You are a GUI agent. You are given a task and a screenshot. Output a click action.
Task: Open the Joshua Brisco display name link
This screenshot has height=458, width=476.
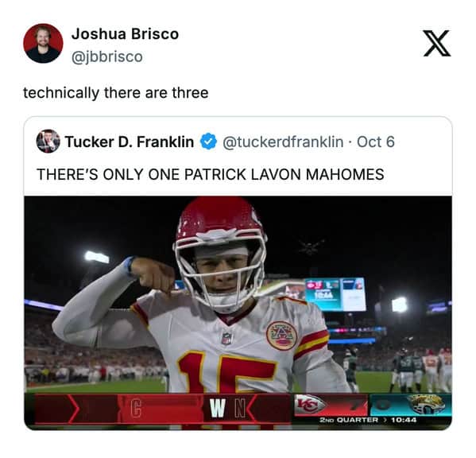pyautogui.click(x=125, y=34)
